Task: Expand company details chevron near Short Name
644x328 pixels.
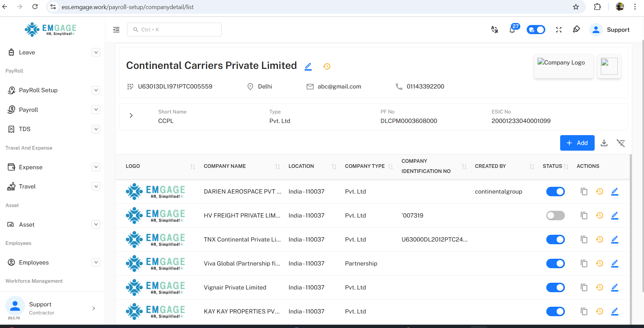Action: pos(131,116)
